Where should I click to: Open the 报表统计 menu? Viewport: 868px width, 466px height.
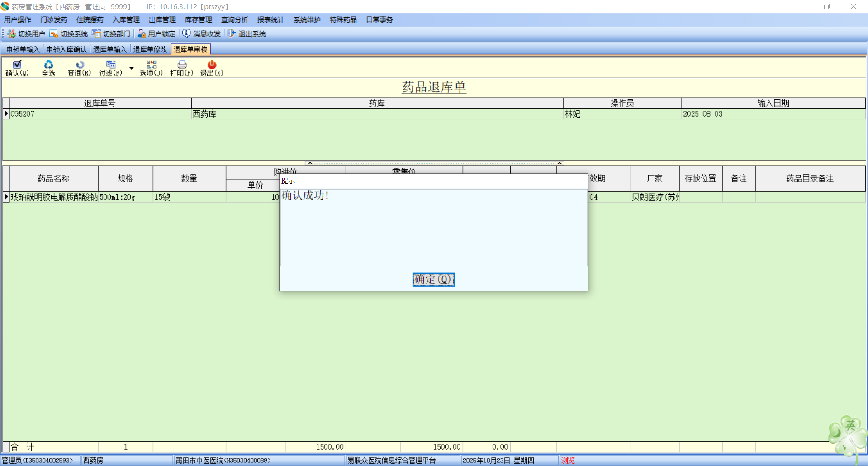(x=271, y=20)
